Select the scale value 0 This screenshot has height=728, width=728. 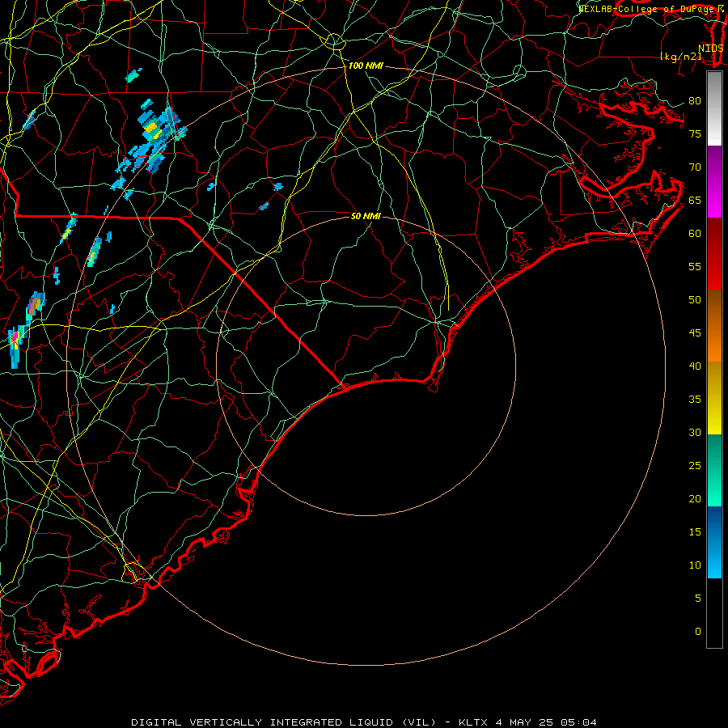click(698, 632)
